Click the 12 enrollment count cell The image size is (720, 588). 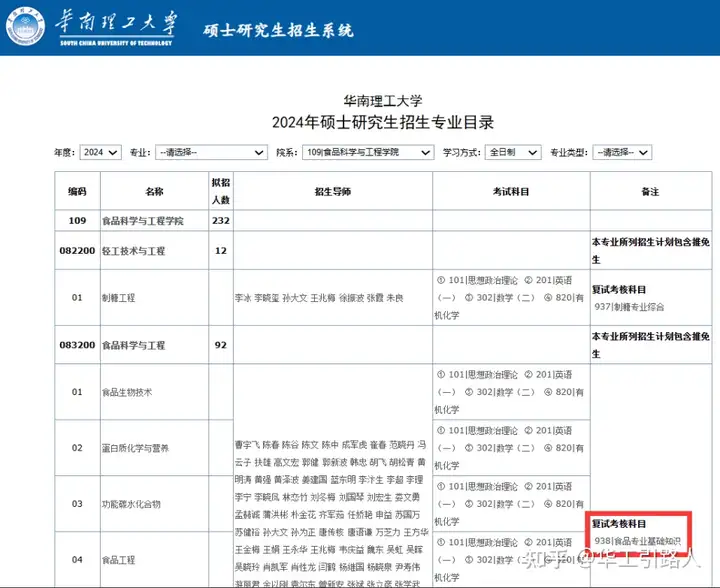(x=221, y=251)
